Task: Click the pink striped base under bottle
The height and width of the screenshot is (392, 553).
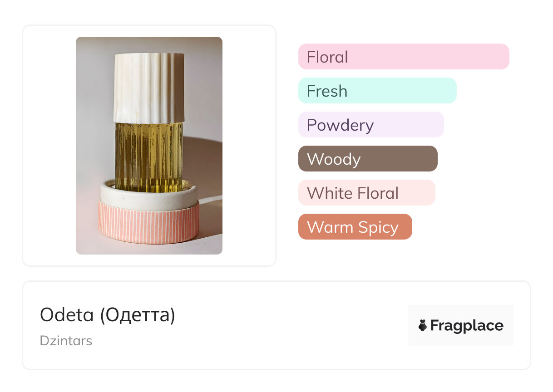Action: tap(148, 222)
